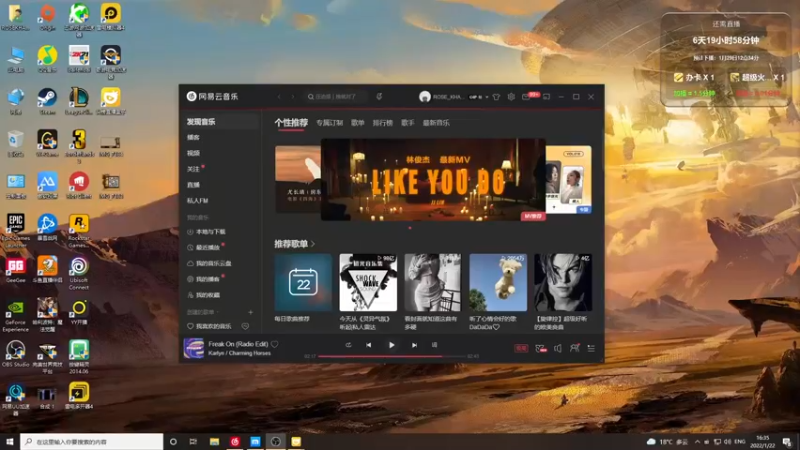Image resolution: width=800 pixels, height=450 pixels.
Task: Expand the VIP account dropdown arrow
Action: pyautogui.click(x=487, y=97)
